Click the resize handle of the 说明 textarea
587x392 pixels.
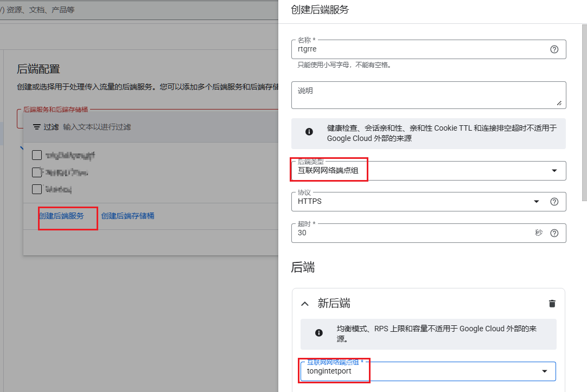coord(559,102)
